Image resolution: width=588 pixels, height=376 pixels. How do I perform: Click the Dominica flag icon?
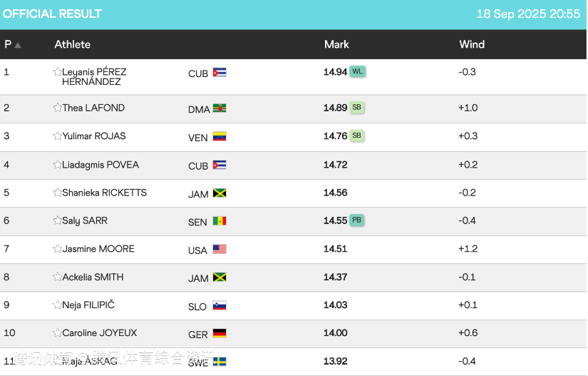point(220,108)
